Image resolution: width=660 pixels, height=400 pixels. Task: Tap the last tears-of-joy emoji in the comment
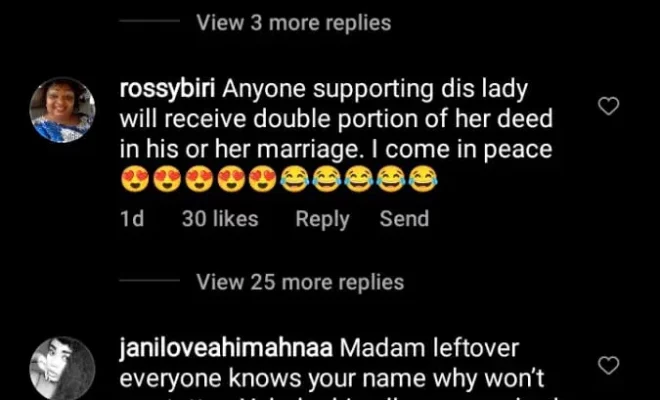click(423, 179)
